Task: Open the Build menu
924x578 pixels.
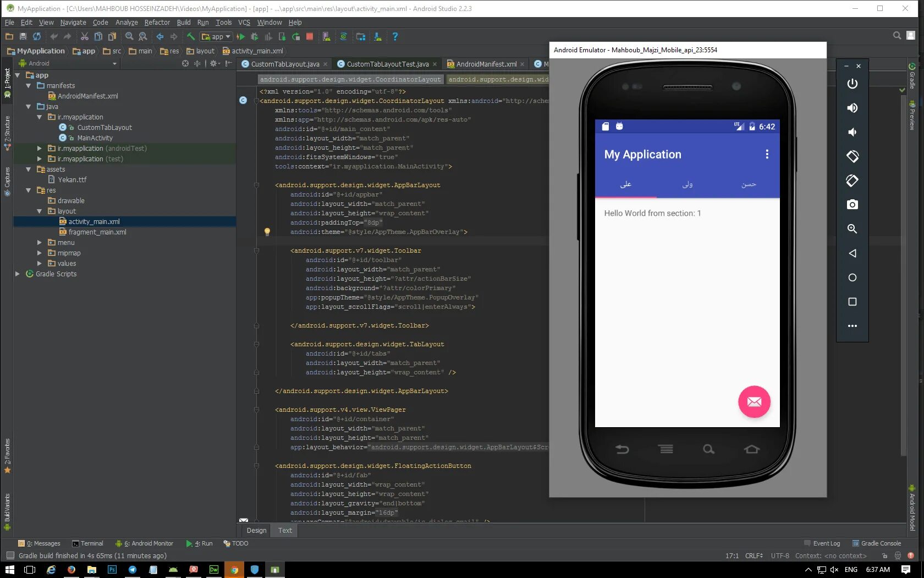Action: click(184, 23)
